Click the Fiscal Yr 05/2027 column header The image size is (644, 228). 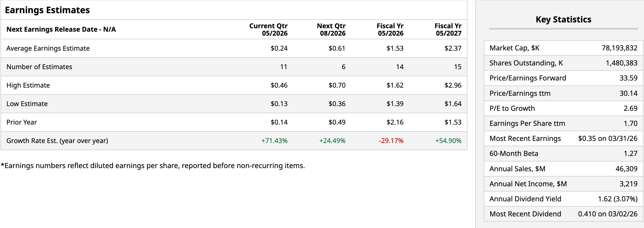[x=448, y=30]
